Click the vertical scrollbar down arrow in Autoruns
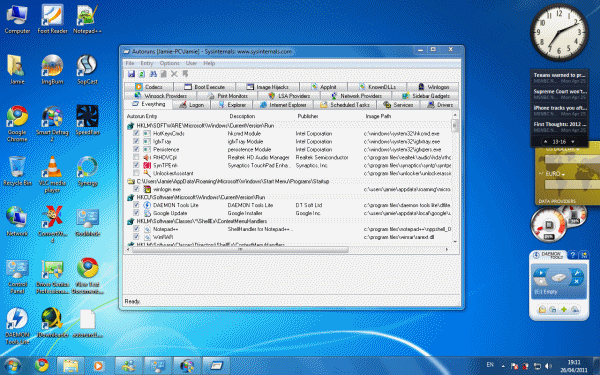This screenshot has width=600, height=375. (x=455, y=242)
